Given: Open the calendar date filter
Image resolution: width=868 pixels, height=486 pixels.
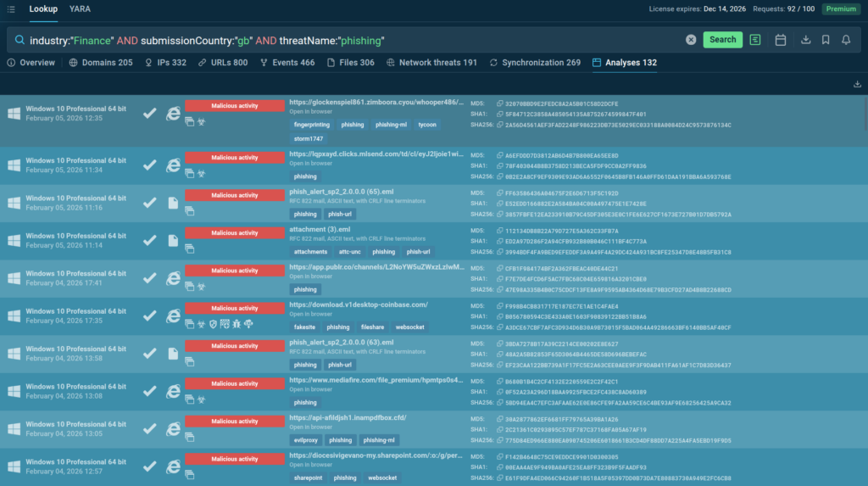Looking at the screenshot, I should 781,40.
